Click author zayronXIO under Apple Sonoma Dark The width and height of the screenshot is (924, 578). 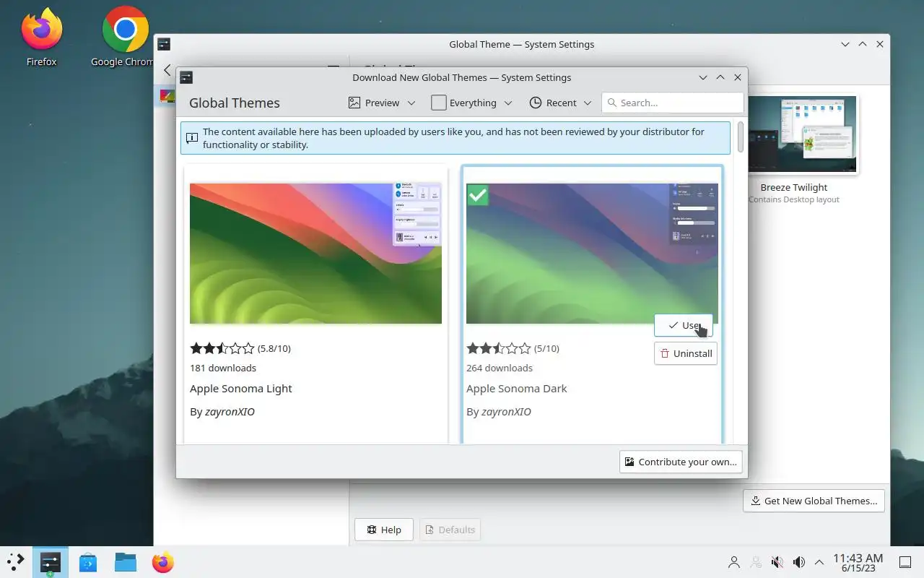506,412
